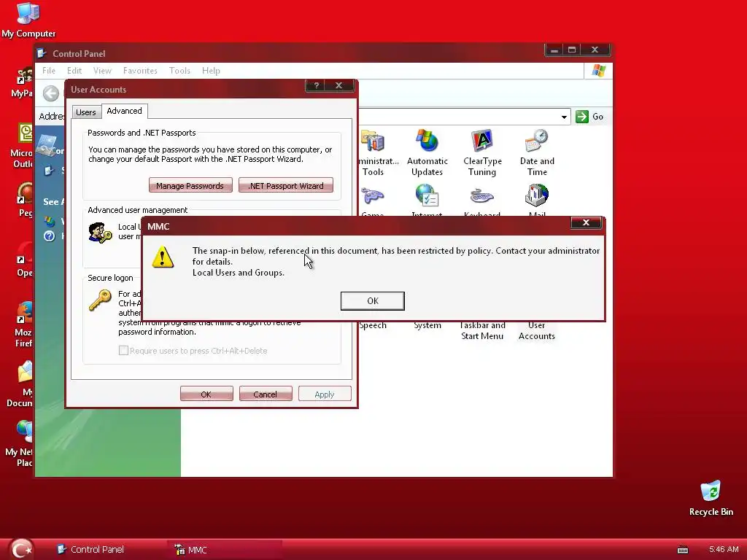Viewport: 747px width, 560px height.
Task: Click the Local Users and Groups icon
Action: click(x=100, y=233)
